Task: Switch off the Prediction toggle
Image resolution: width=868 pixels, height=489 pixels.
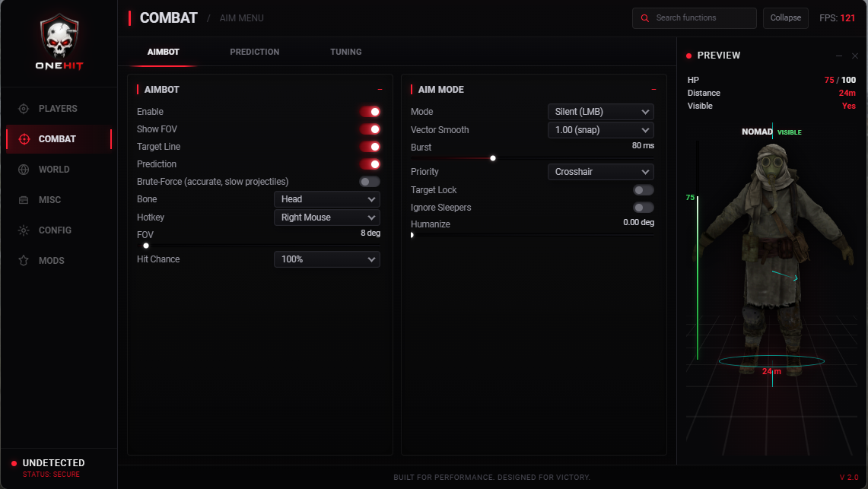Action: coord(370,164)
